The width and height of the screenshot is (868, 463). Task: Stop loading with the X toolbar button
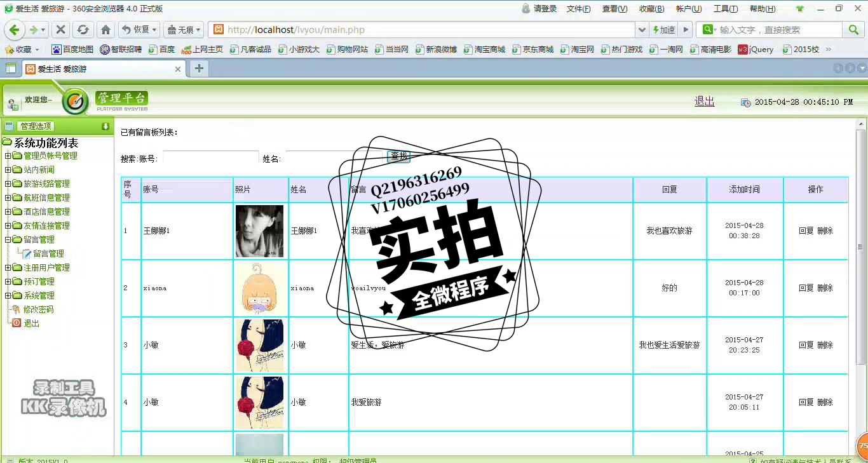point(61,30)
